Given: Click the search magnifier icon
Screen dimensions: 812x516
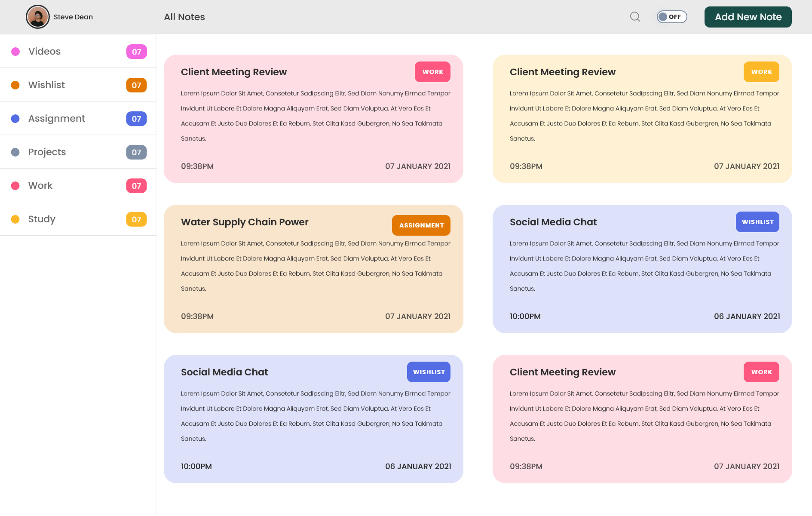Looking at the screenshot, I should point(635,17).
